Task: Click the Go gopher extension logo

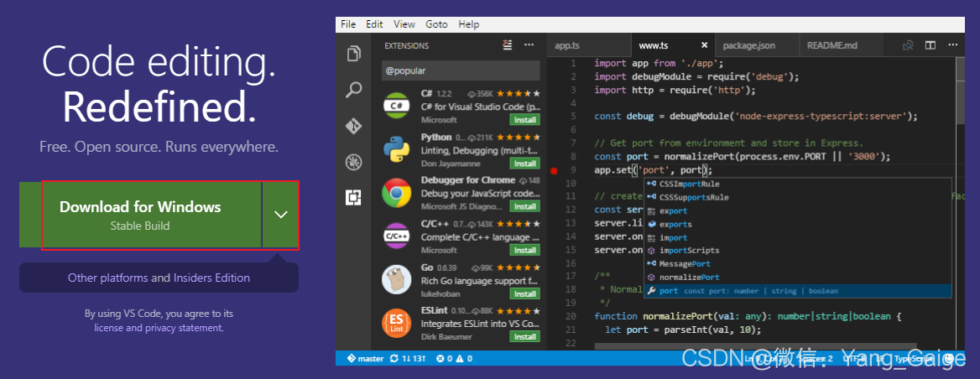Action: point(397,280)
